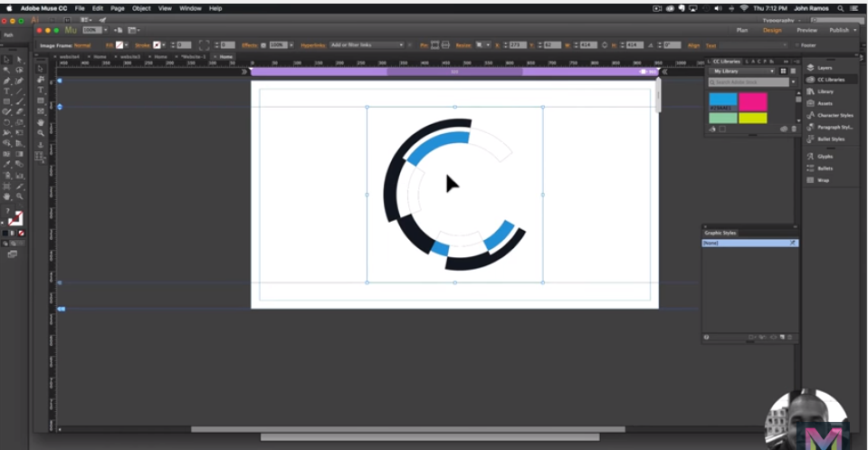Image resolution: width=868 pixels, height=450 pixels.
Task: Select the Muse Text tool
Action: pyautogui.click(x=41, y=91)
